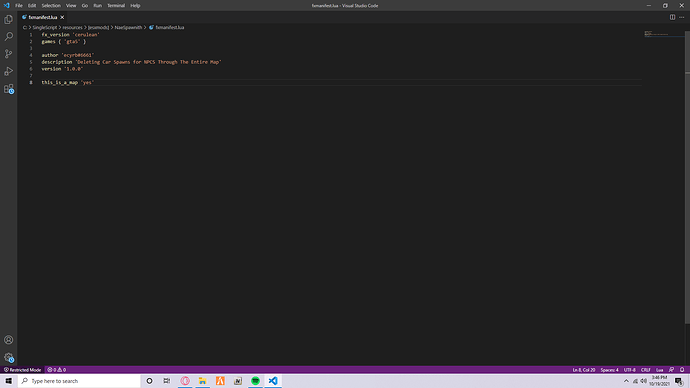Change line endings via CRLF indicator
This screenshot has height=388, width=690.
(646, 370)
